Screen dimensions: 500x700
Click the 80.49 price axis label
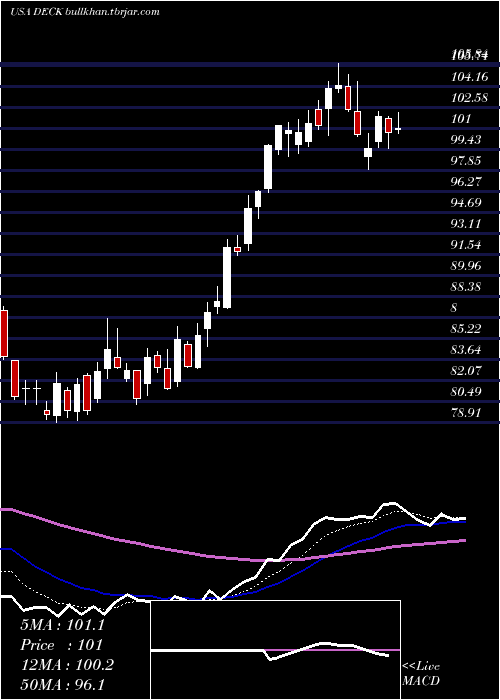pos(466,392)
